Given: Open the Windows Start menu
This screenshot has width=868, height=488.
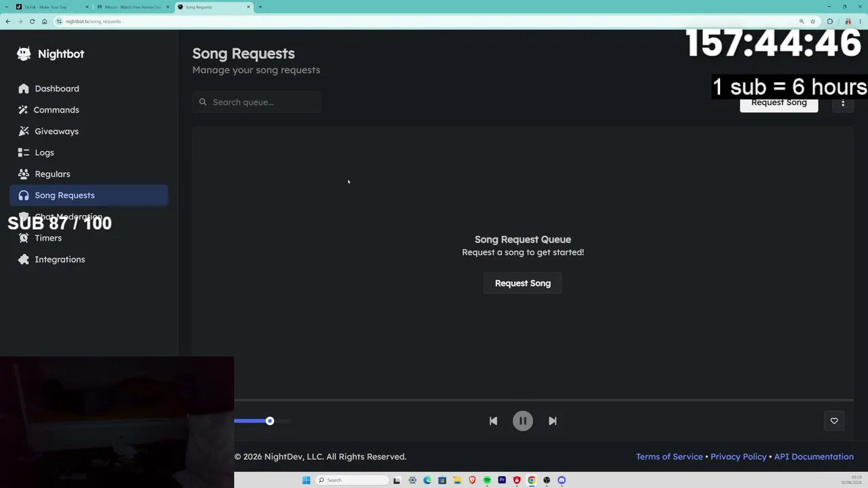Looking at the screenshot, I should pos(307,481).
